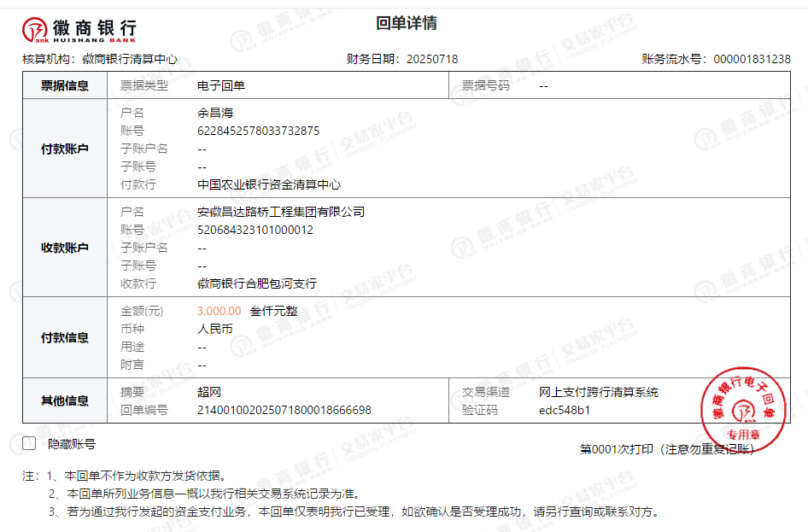Image resolution: width=808 pixels, height=532 pixels.
Task: Select the 收款账户 section header
Action: pos(65,248)
